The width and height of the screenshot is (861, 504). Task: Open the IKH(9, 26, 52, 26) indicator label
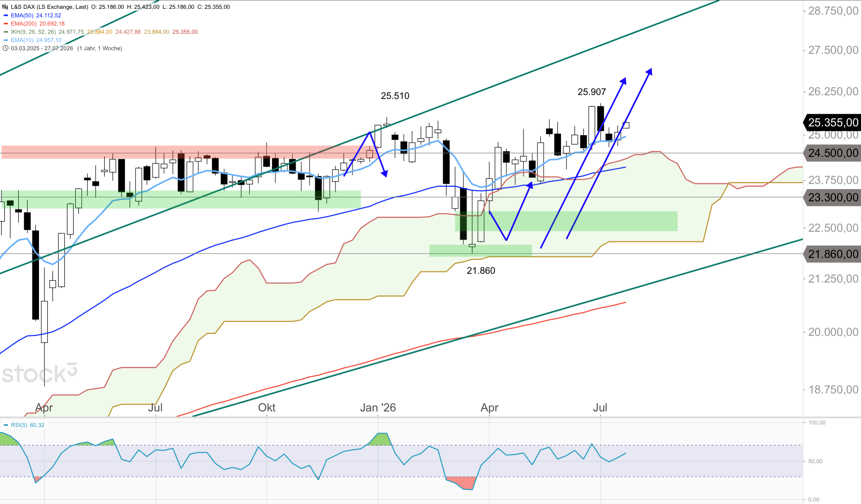pos(33,32)
